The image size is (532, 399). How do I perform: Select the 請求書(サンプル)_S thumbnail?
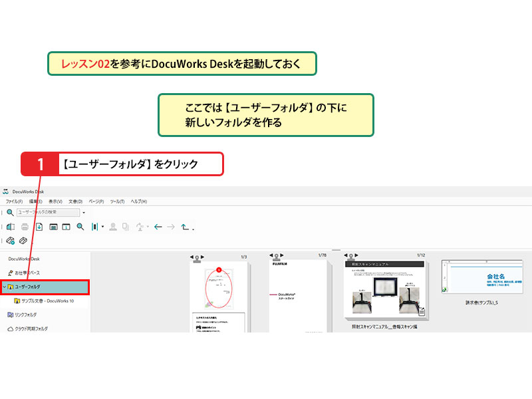pyautogui.click(x=481, y=277)
